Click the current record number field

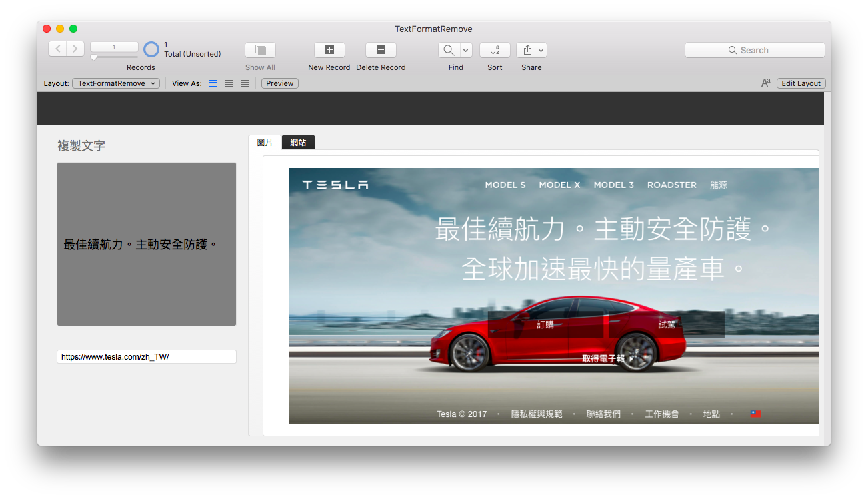point(114,47)
